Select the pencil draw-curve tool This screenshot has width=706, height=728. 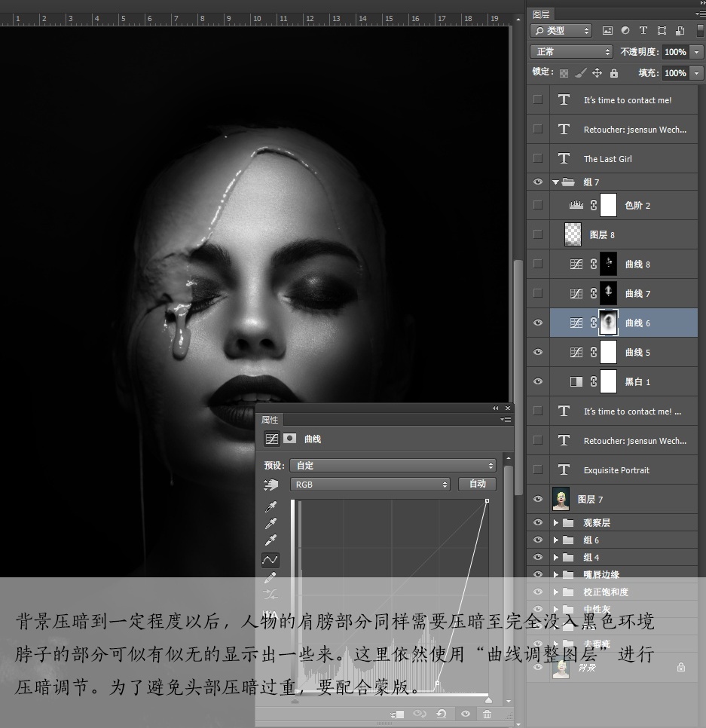(x=270, y=577)
